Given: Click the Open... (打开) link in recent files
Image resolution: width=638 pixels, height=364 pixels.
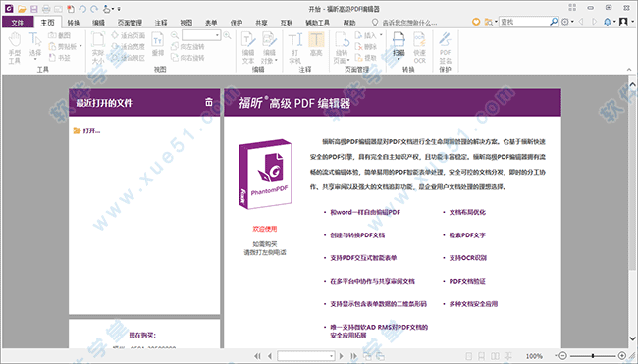Looking at the screenshot, I should 86,130.
